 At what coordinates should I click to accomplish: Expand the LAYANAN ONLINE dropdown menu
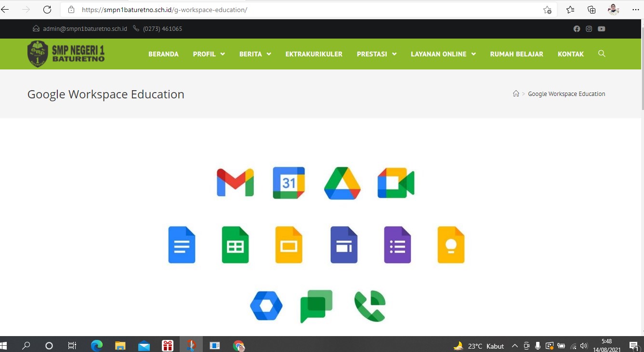coord(443,54)
